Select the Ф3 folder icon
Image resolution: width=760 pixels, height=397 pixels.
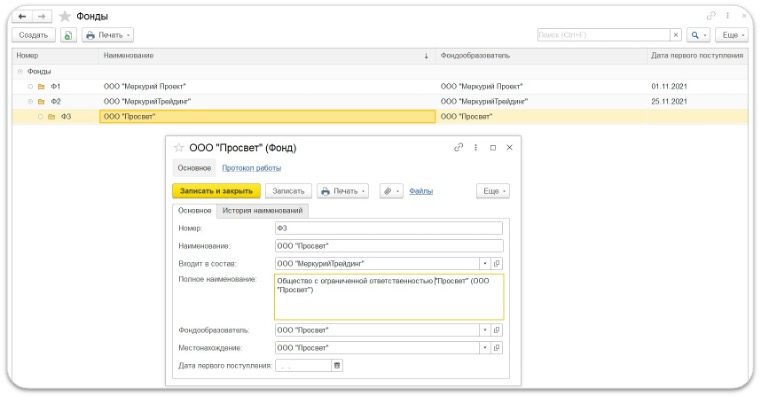51,116
